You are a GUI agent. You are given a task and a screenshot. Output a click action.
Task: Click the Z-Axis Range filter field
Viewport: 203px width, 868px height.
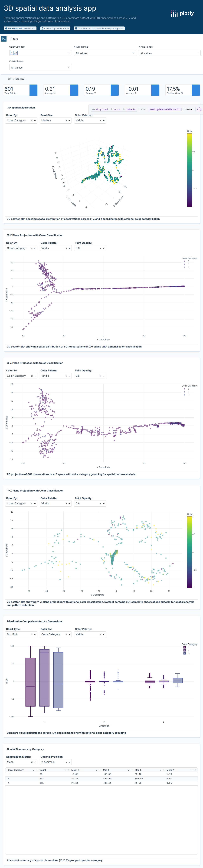coord(40,67)
